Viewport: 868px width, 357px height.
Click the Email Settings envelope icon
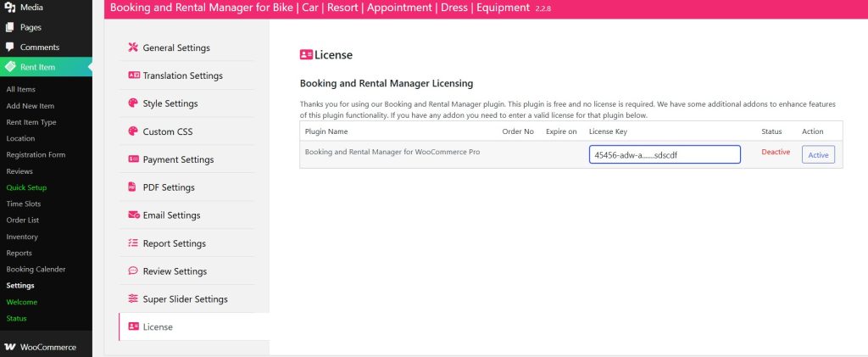click(133, 215)
